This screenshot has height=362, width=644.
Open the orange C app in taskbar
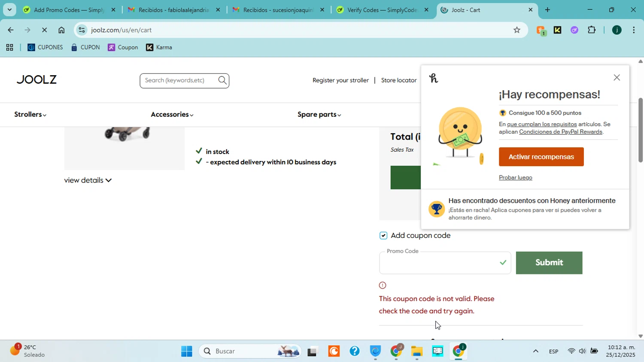click(334, 352)
